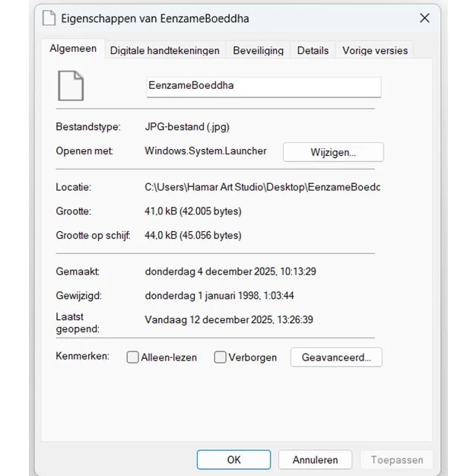The height and width of the screenshot is (476, 476).
Task: Click the Gemaakt date value
Action: tap(230, 271)
